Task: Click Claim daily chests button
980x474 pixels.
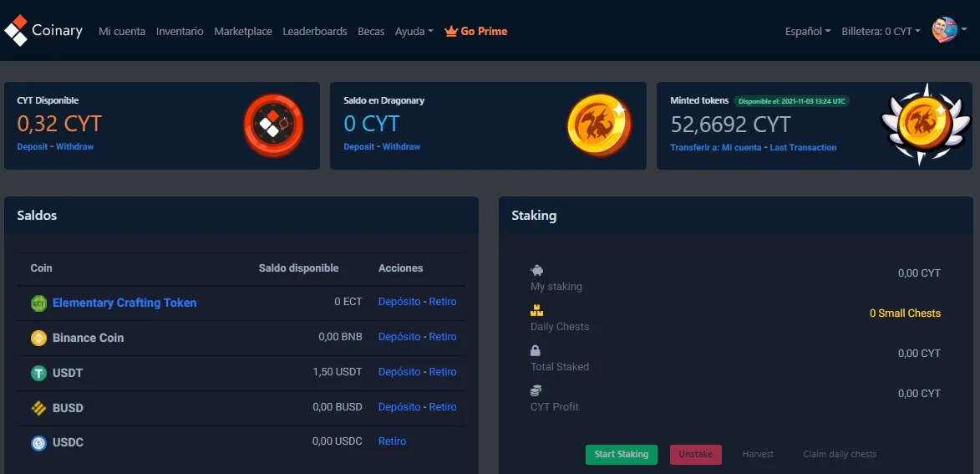Action: pos(840,455)
